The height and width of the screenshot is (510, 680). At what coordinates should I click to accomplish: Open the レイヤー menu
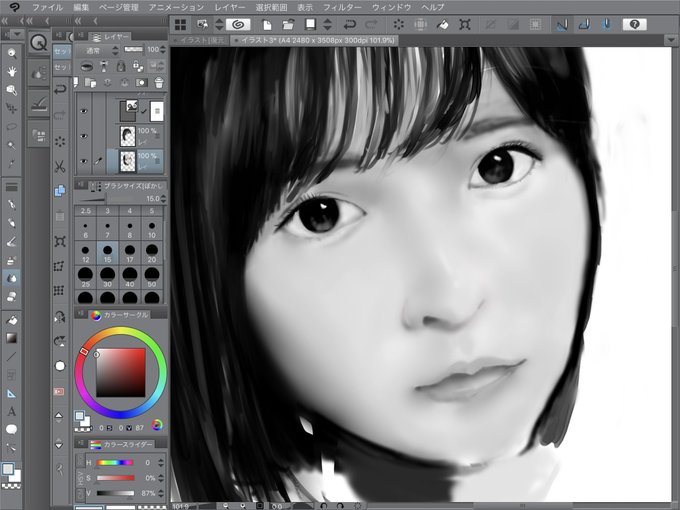230,7
